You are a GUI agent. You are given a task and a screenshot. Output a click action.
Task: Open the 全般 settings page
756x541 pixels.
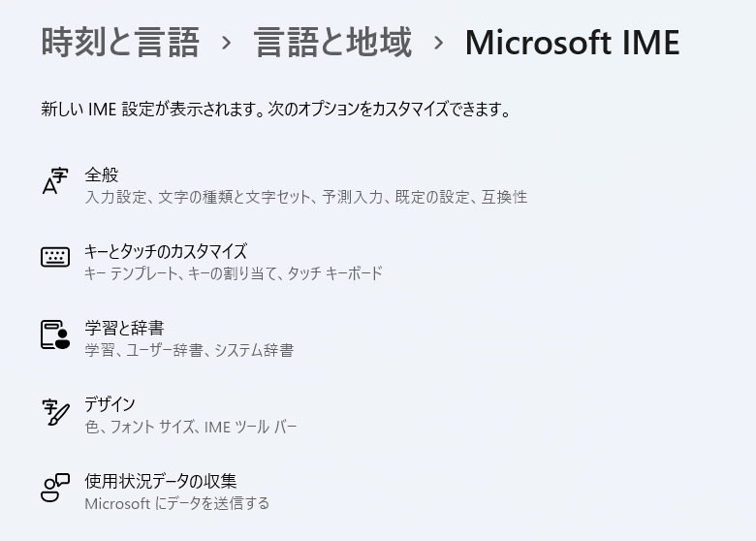tap(378, 185)
